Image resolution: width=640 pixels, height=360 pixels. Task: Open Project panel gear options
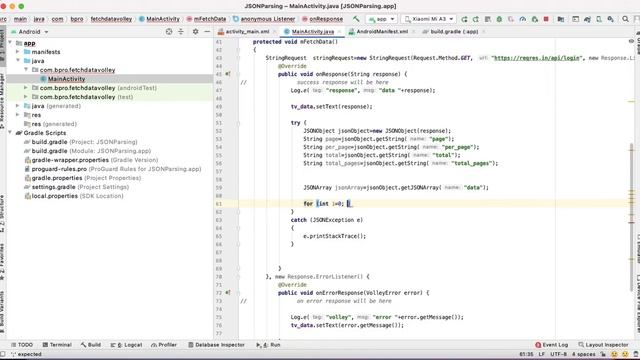tap(196, 31)
